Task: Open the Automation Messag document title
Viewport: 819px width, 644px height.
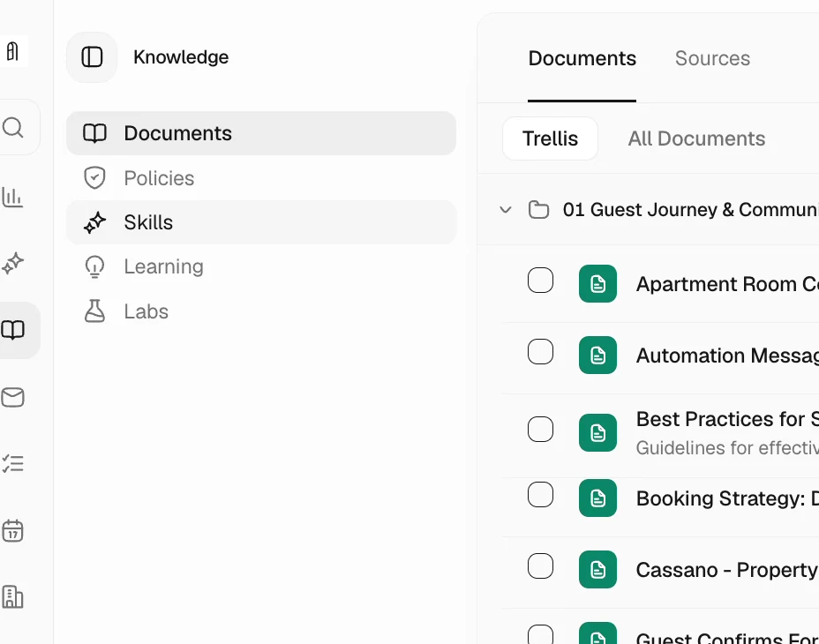Action: 727,356
